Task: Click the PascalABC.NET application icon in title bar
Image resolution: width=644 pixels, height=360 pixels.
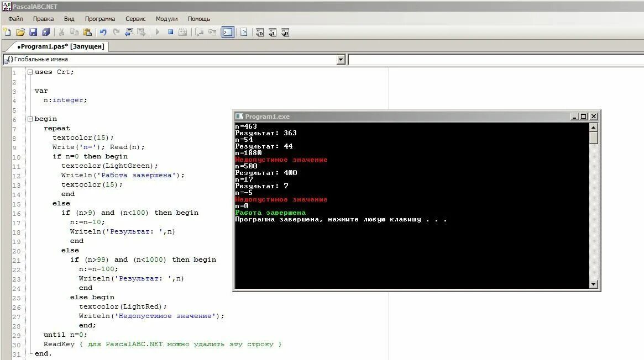Action: [x=7, y=6]
